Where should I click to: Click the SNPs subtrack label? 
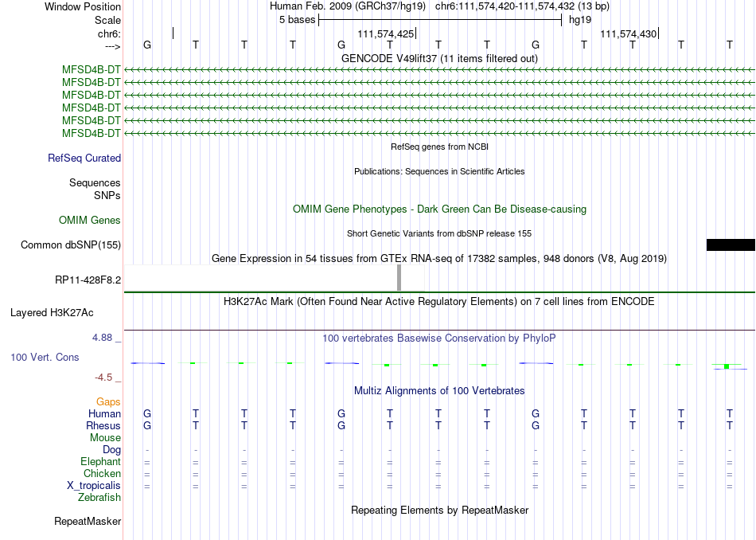click(x=107, y=195)
